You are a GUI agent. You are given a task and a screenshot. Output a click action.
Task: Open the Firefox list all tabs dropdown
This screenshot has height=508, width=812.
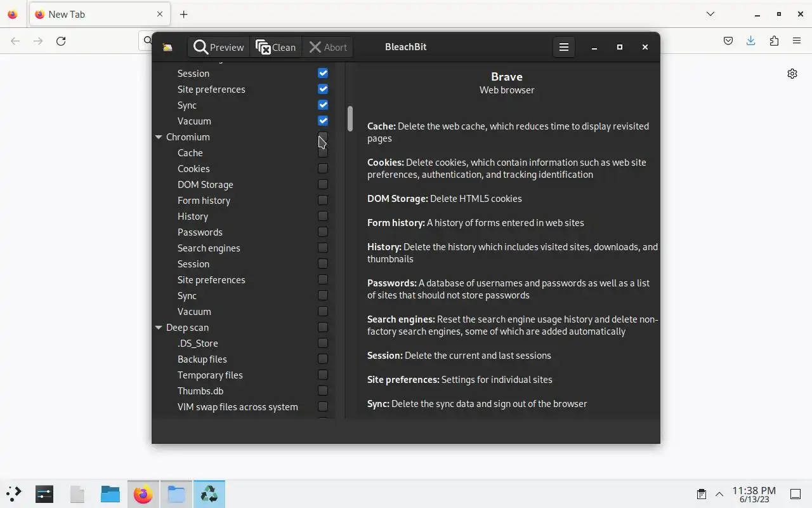tap(710, 14)
